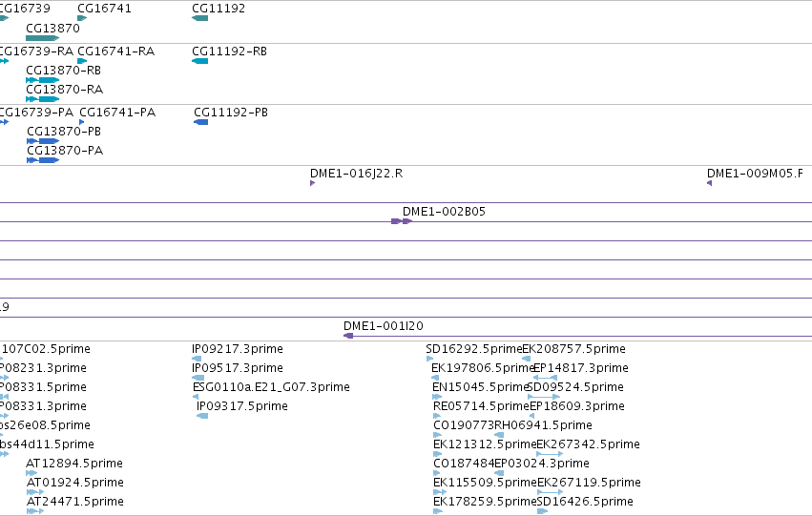The height and width of the screenshot is (516, 812).
Task: Click the EK267119.5prime glyph arrow
Action: pos(551,493)
